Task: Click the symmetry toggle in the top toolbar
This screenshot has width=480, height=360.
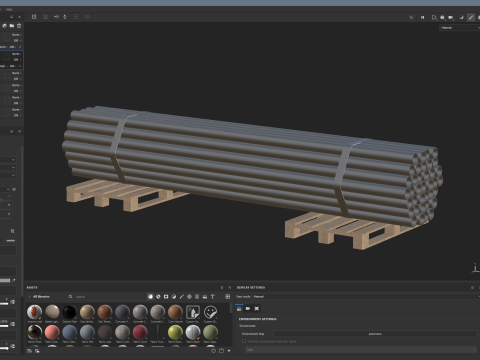Action: point(56,17)
